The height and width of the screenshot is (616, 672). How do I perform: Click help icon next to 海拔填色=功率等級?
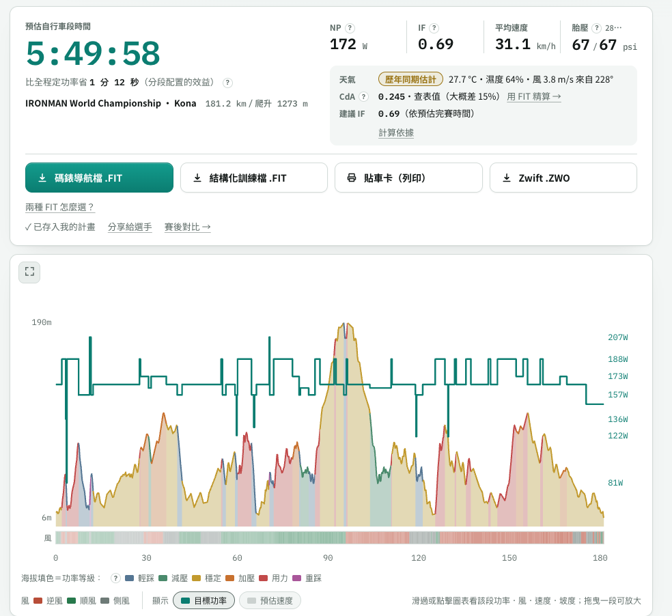115,578
